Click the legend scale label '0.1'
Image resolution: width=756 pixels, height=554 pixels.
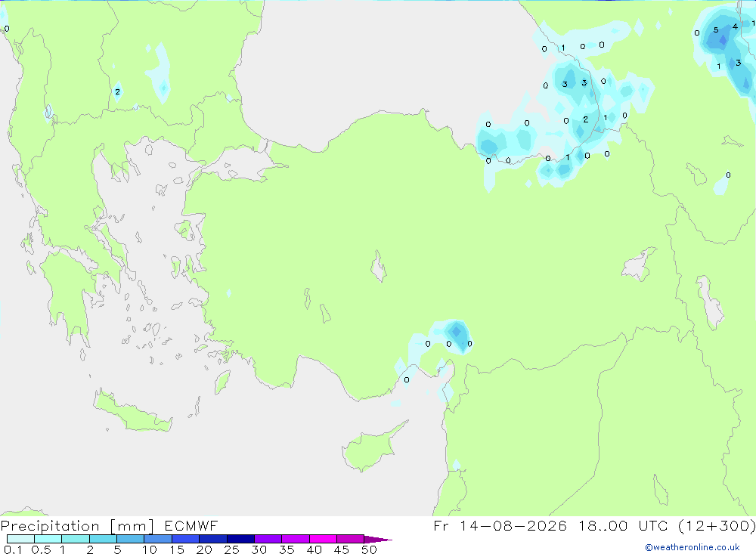coord(12,549)
